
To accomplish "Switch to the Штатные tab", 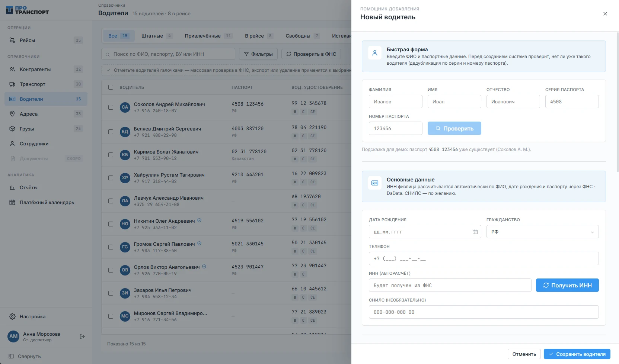I will [x=156, y=36].
